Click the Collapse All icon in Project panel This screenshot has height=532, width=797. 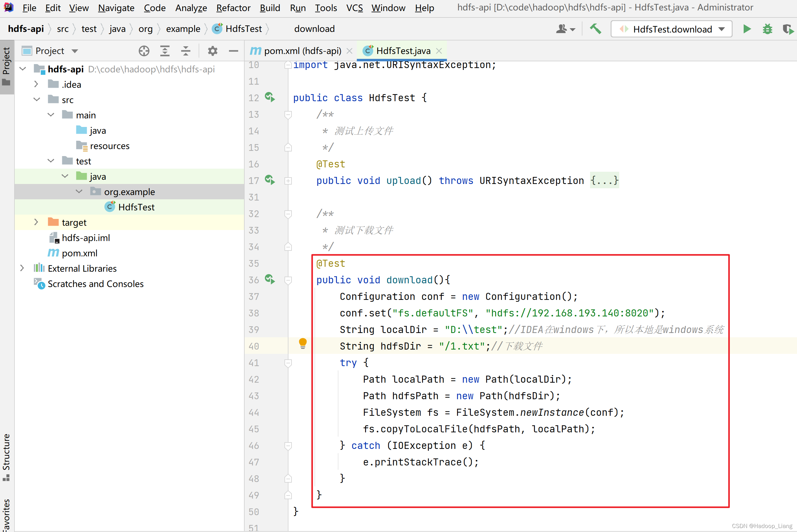[x=185, y=51]
